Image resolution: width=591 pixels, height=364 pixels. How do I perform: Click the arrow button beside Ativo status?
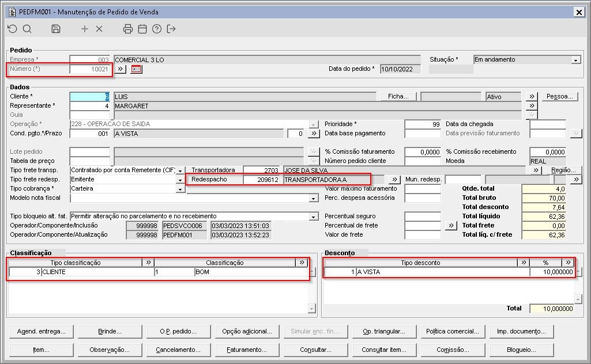[x=532, y=96]
